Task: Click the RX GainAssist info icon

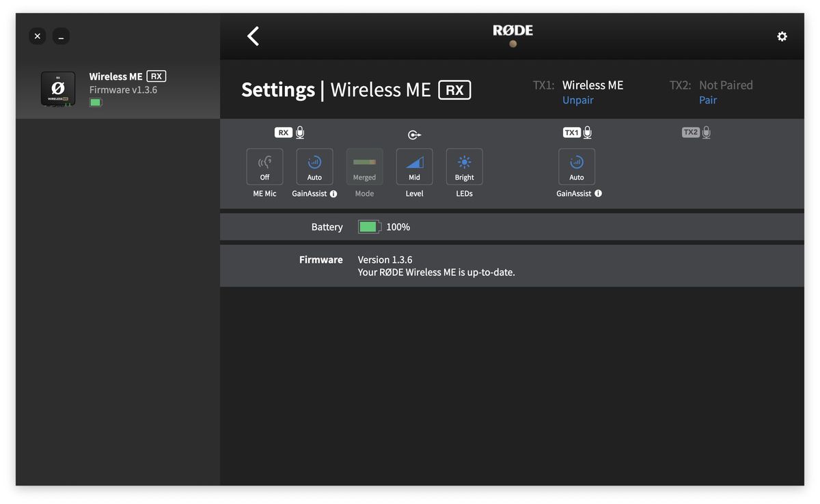Action: 333,194
